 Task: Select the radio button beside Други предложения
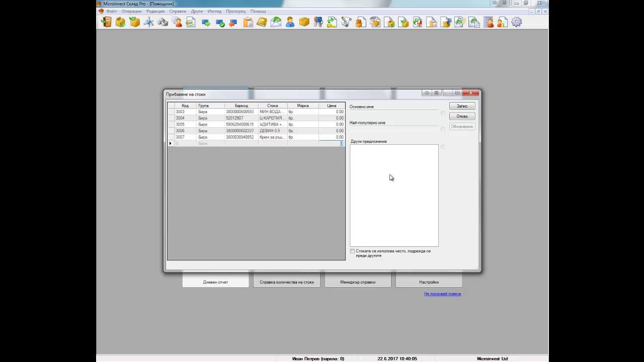[443, 147]
